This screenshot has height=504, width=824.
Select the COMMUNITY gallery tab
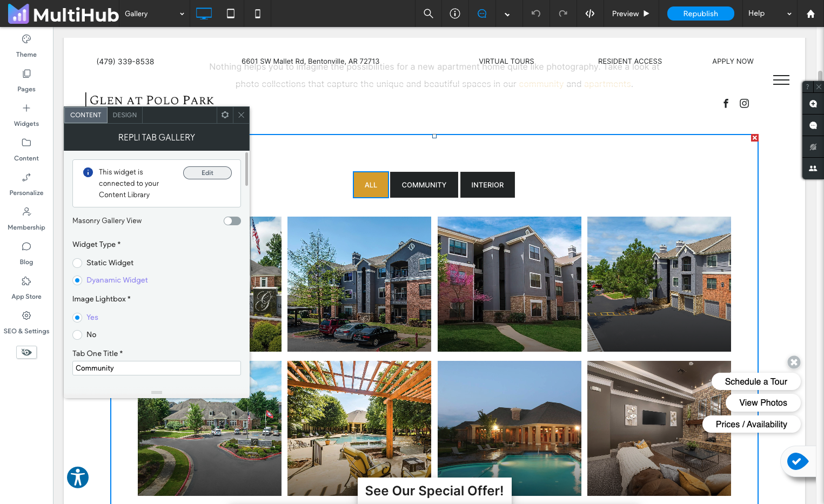point(424,185)
